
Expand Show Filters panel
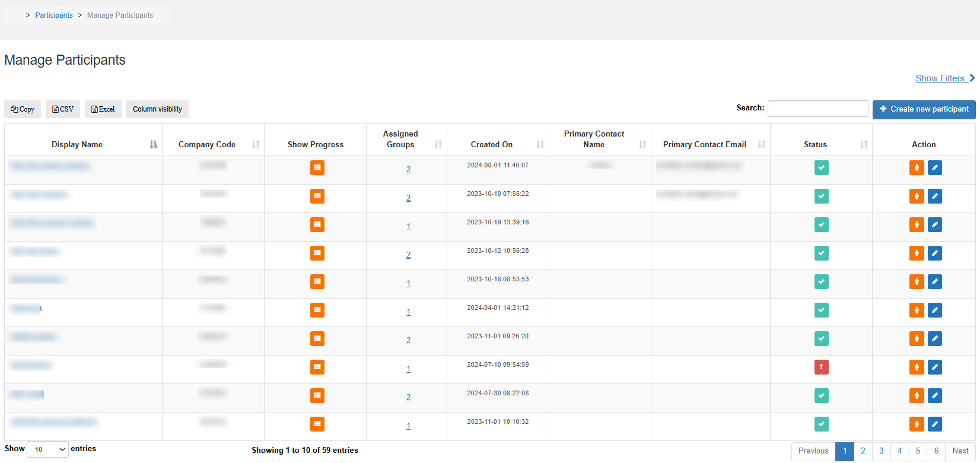pos(945,78)
